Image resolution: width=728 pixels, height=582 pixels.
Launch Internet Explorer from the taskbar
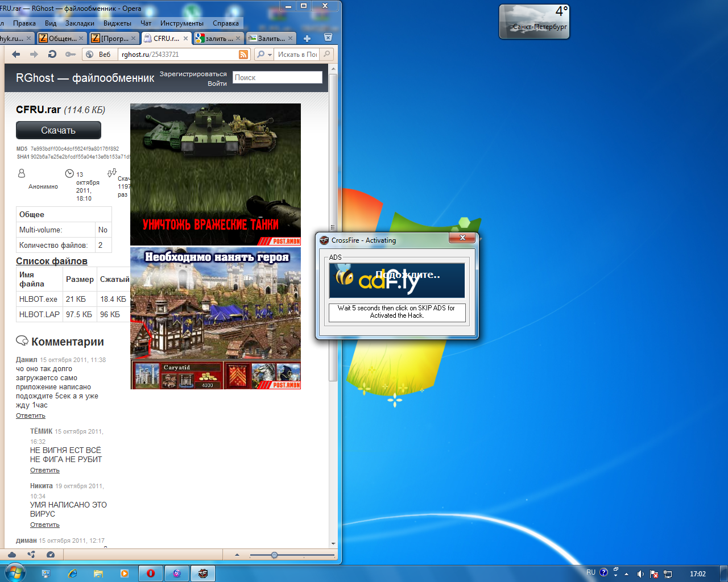72,573
